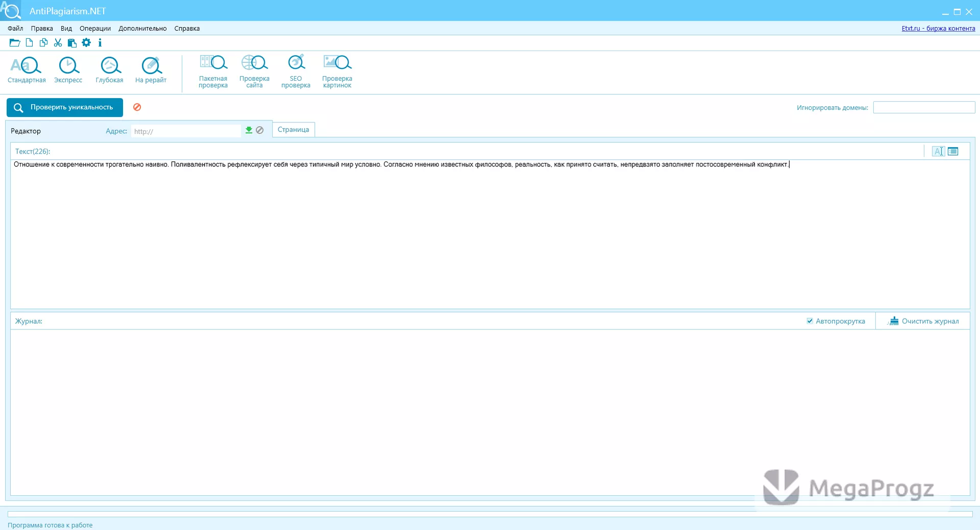Open the Справка menu
This screenshot has height=530, width=980.
[187, 29]
